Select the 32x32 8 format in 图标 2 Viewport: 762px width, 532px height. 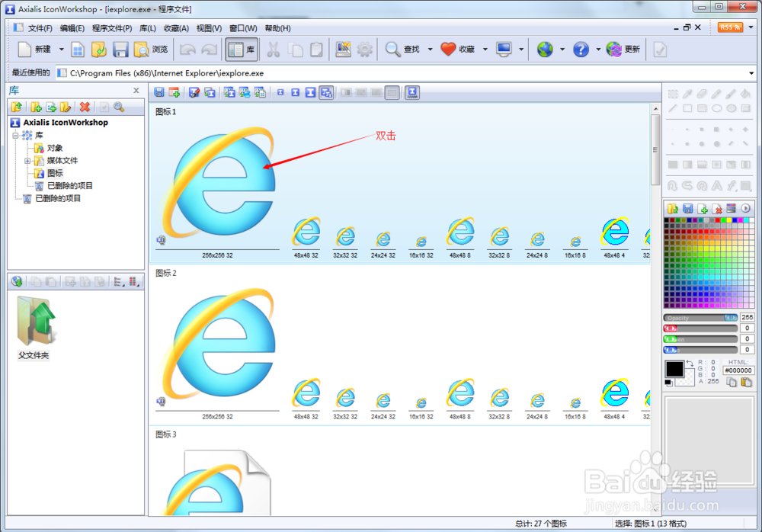(x=499, y=401)
